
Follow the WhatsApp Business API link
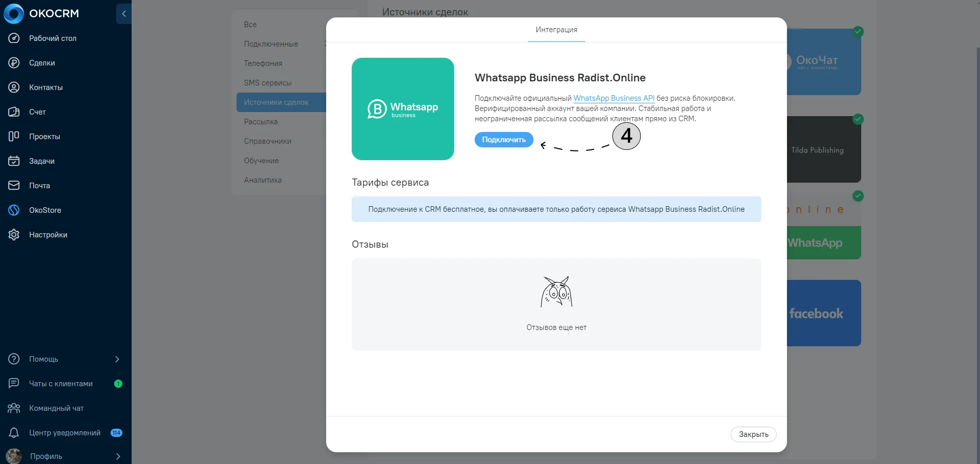tap(614, 98)
